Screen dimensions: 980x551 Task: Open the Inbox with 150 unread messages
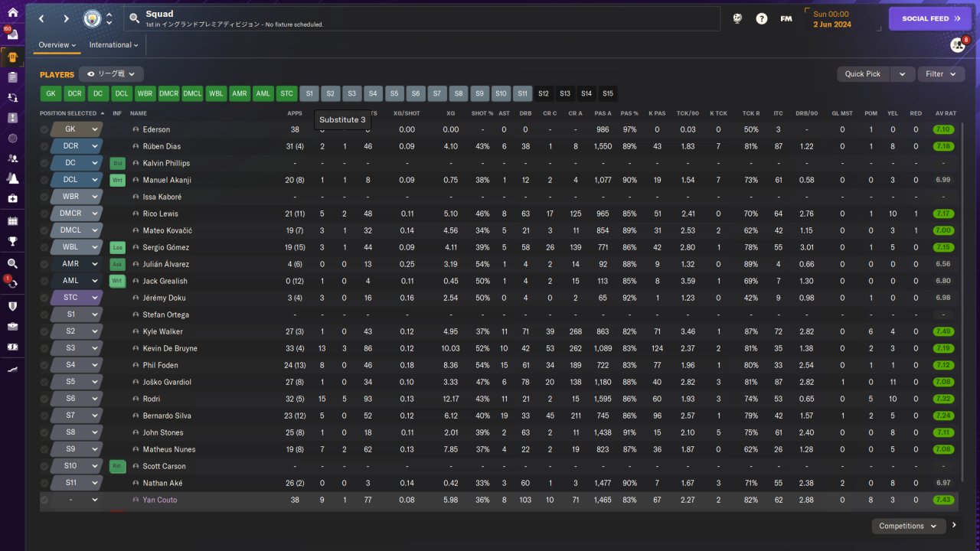12,34
